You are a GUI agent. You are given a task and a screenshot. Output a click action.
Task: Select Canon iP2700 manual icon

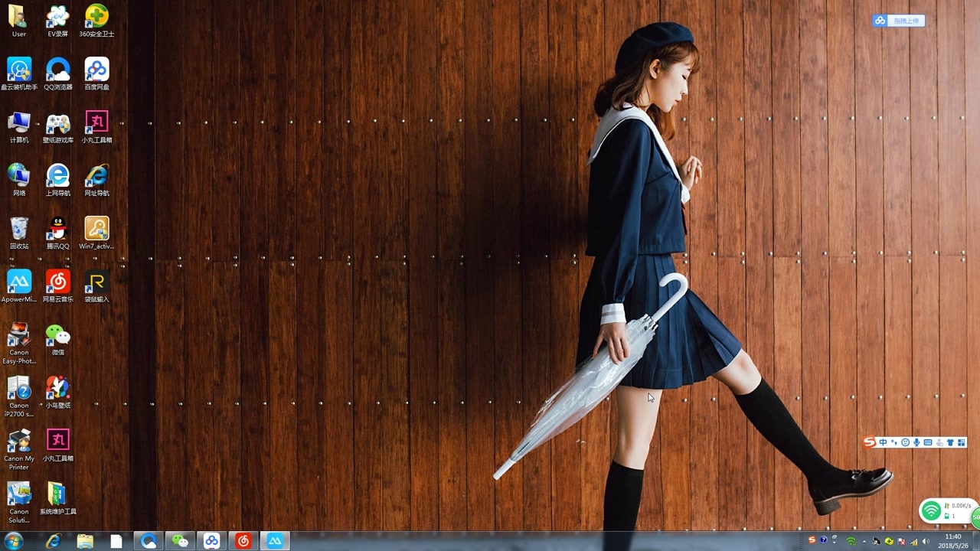[x=19, y=396]
